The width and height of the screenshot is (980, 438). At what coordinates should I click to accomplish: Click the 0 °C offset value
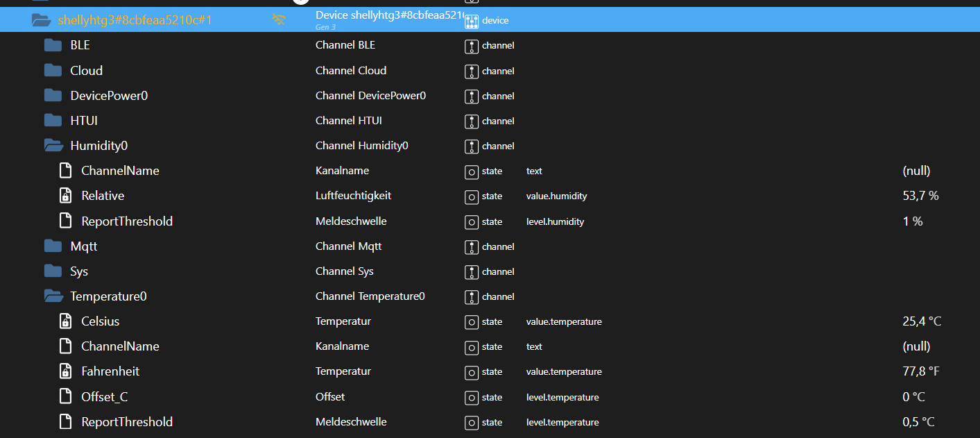[913, 397]
